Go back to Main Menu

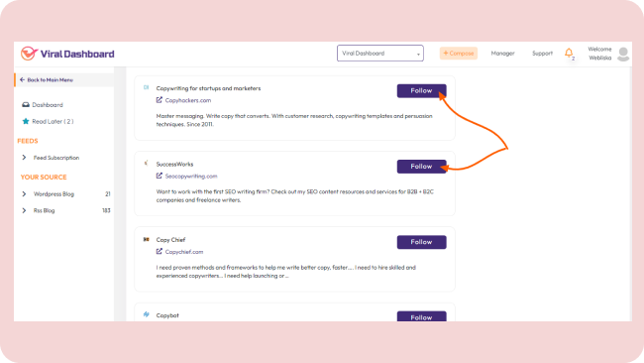tap(47, 79)
